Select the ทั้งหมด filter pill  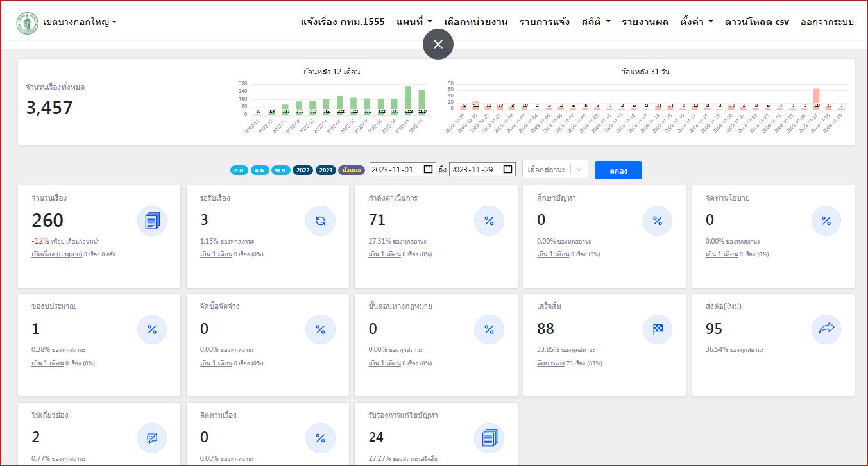pos(352,171)
